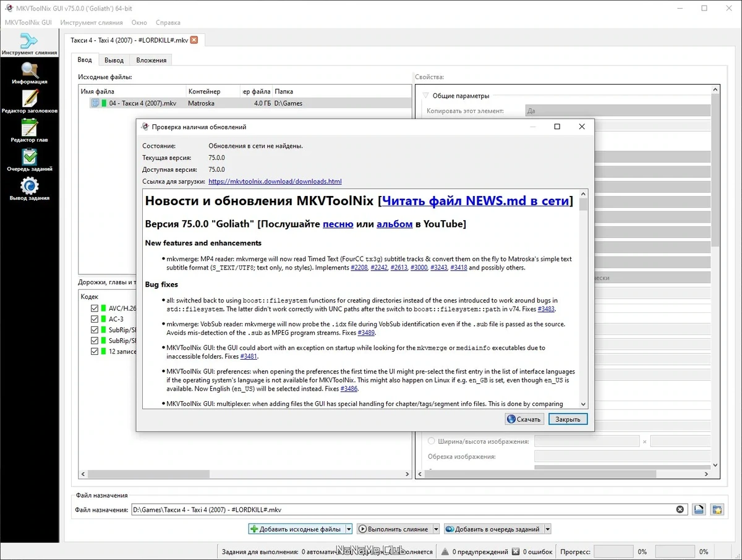Screen dimensions: 742x560
Task: Click into the Файл назначения path field
Action: (x=402, y=510)
